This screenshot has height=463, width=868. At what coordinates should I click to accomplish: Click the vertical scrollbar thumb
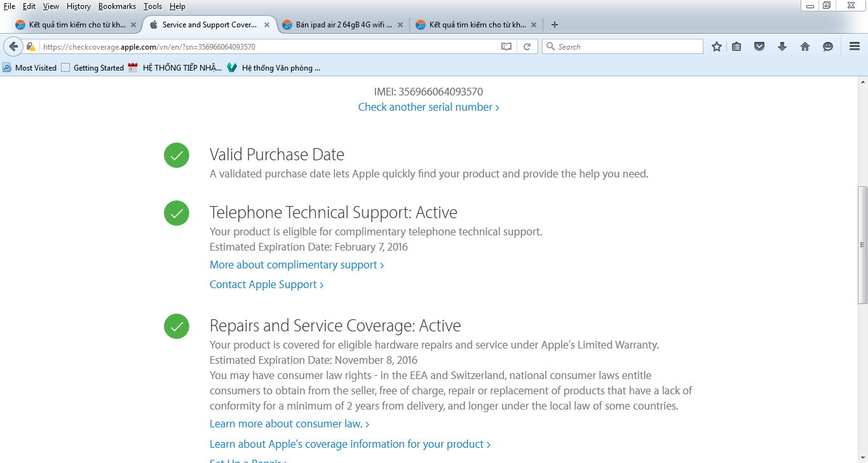click(x=862, y=245)
